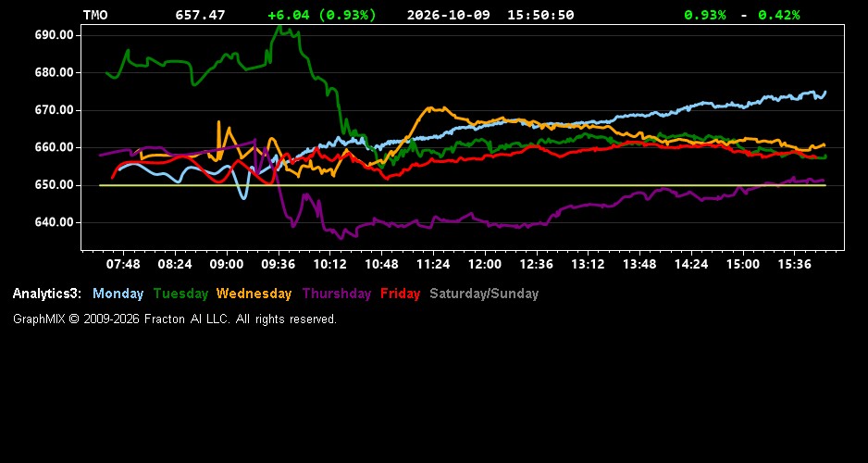Click the 12:00 time axis label
This screenshot has width=868, height=463.
[x=485, y=264]
